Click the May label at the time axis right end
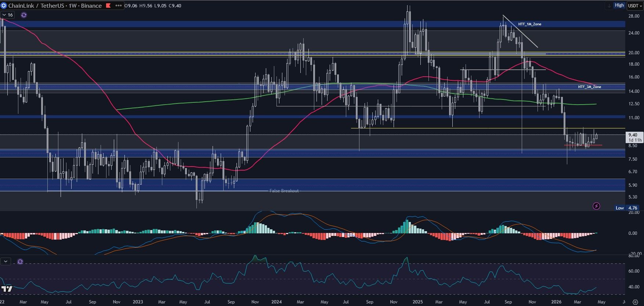 click(x=601, y=302)
